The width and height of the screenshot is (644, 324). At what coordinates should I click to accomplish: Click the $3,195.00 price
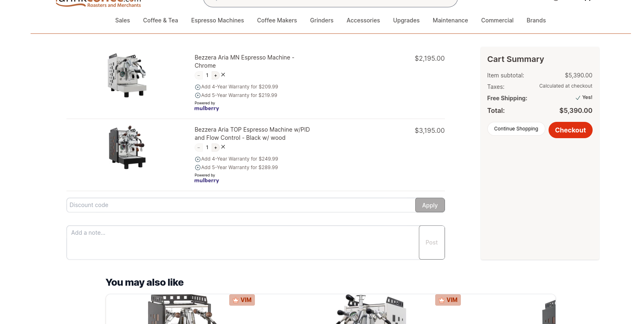[x=429, y=130]
